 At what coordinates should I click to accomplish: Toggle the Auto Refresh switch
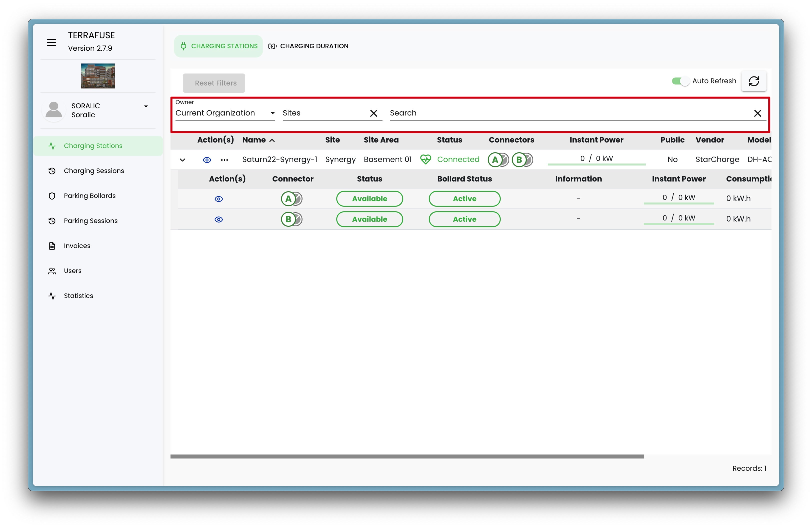(x=680, y=81)
